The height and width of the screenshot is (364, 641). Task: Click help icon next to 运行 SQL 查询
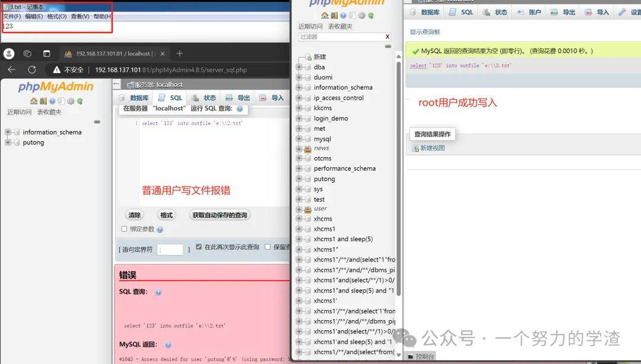[x=240, y=108]
